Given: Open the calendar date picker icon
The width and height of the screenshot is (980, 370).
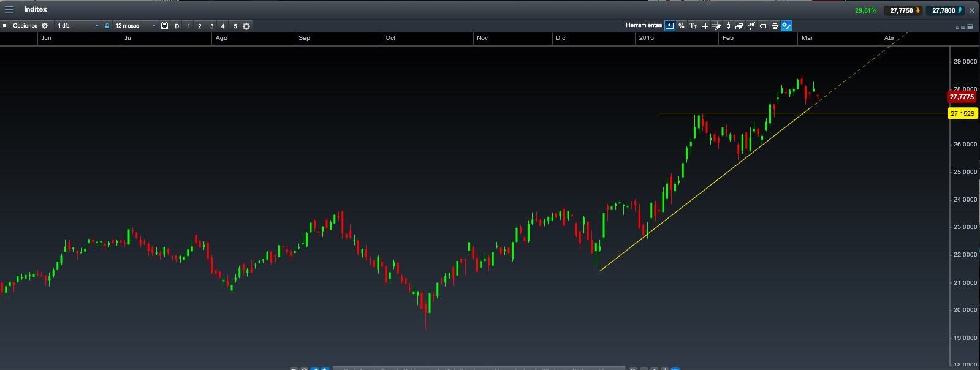Looking at the screenshot, I should point(164,26).
